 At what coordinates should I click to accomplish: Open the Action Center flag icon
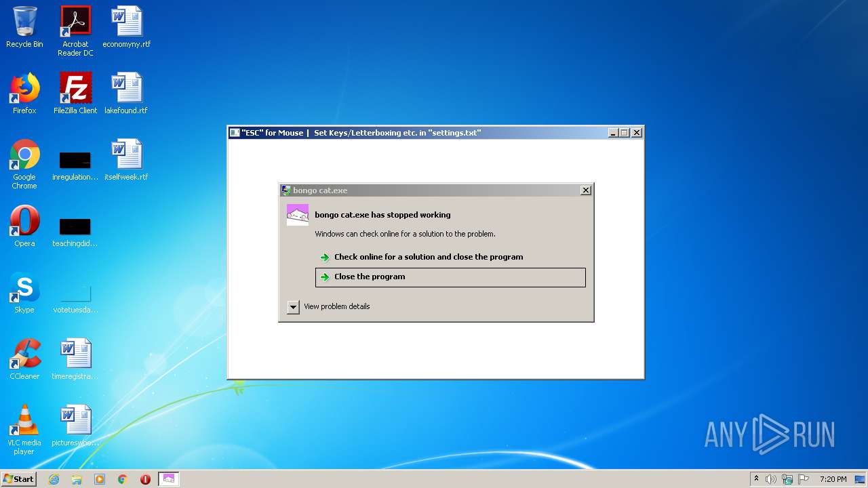tap(804, 479)
